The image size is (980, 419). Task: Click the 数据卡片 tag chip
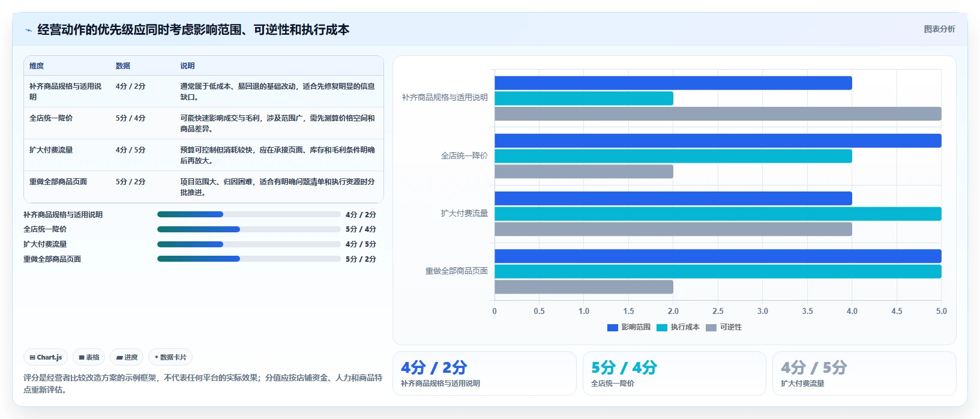pos(170,357)
